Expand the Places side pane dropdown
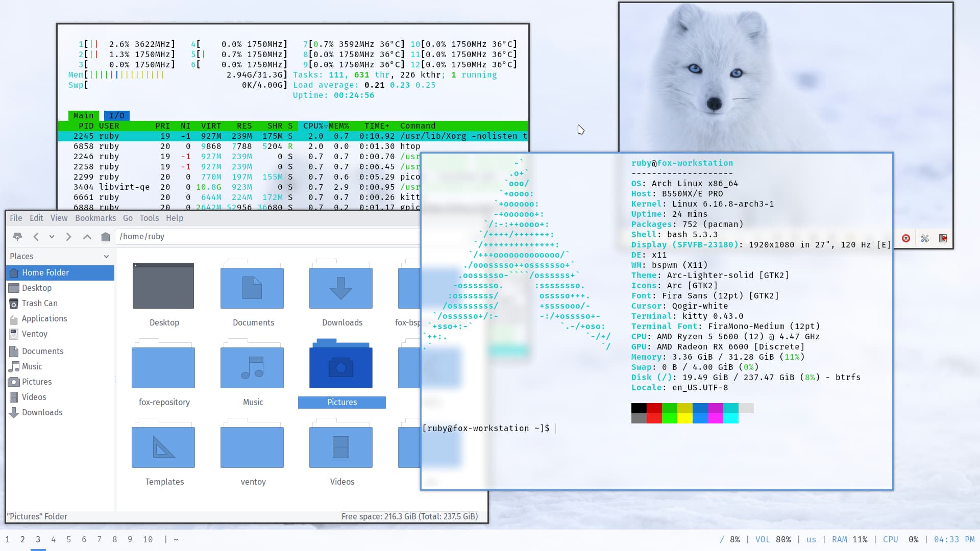The height and width of the screenshot is (551, 980). 106,257
